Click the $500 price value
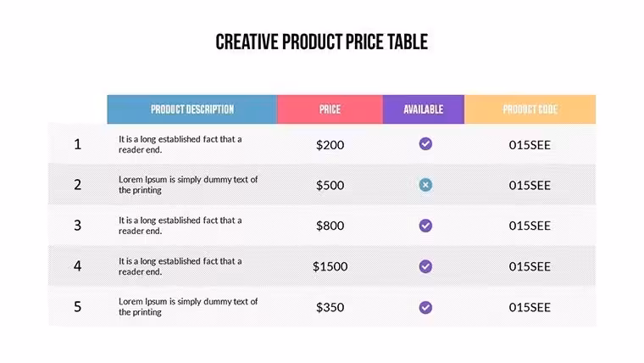This screenshot has width=644, height=363. point(330,185)
